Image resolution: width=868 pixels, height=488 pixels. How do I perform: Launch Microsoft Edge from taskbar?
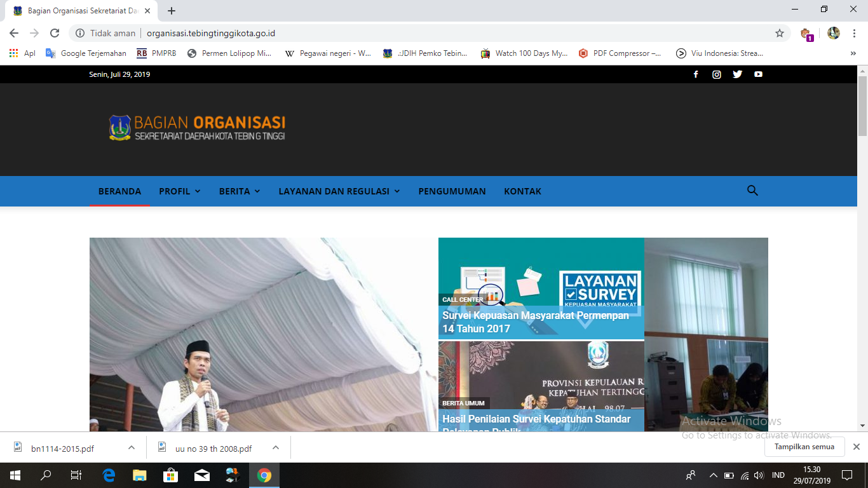tap(109, 475)
